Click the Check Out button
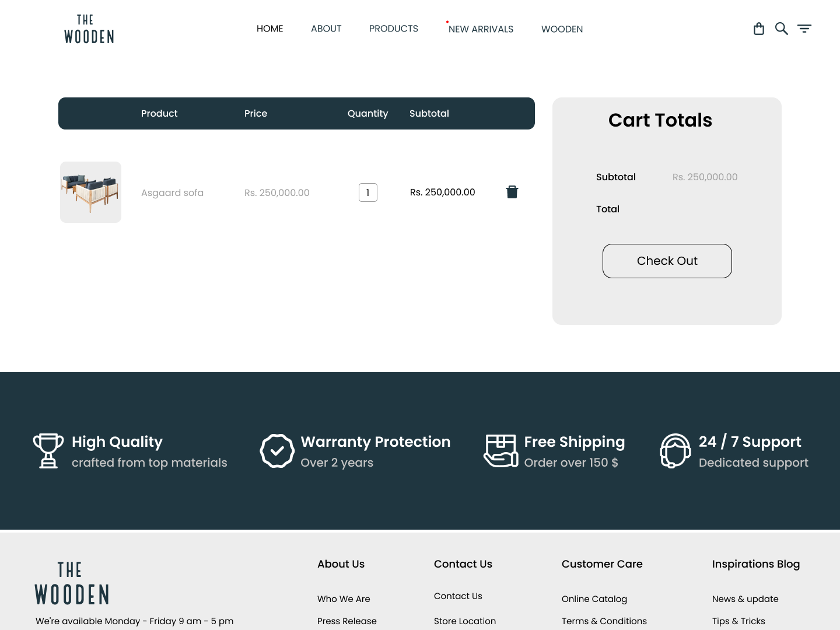The image size is (840, 630). pyautogui.click(x=667, y=261)
